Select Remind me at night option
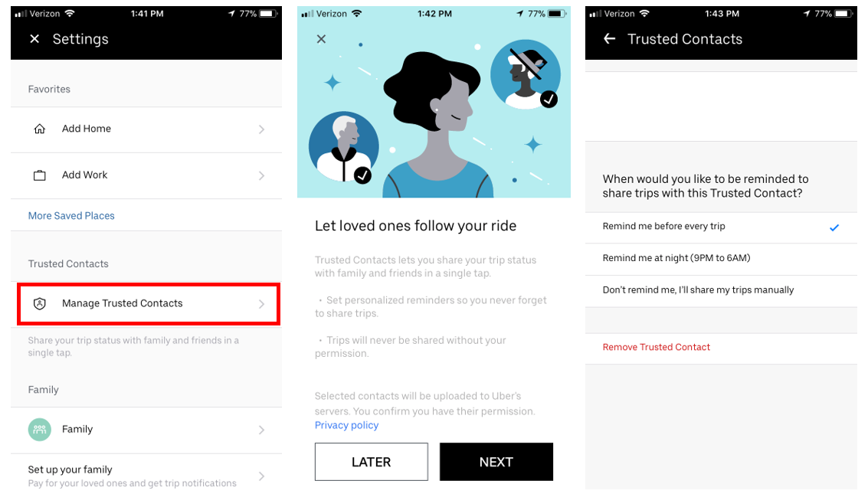 click(721, 259)
